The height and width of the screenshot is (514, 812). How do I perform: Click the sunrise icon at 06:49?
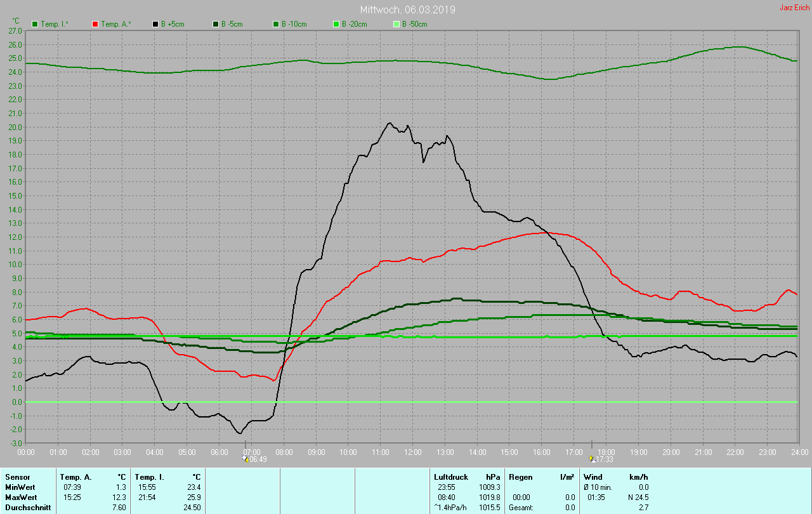[246, 459]
